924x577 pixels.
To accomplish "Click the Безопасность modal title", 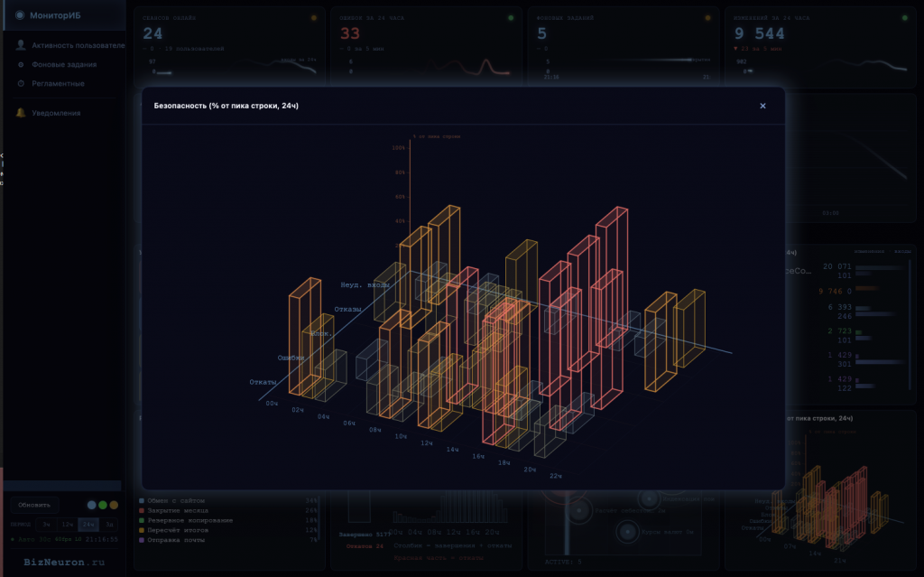I will coord(226,106).
